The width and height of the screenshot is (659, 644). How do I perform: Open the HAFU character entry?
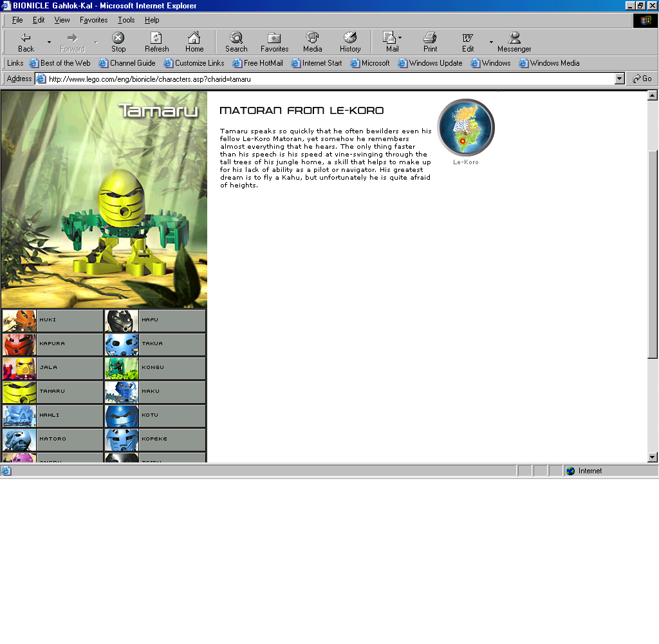(172, 321)
